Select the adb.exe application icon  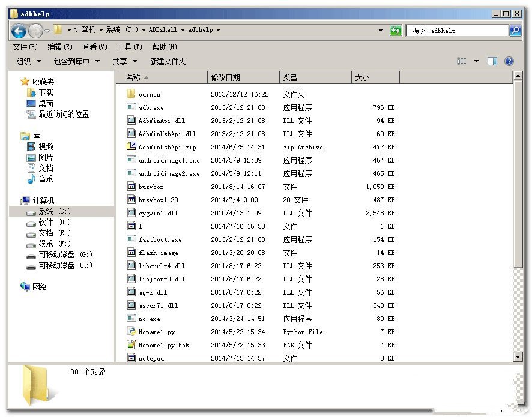[x=131, y=107]
